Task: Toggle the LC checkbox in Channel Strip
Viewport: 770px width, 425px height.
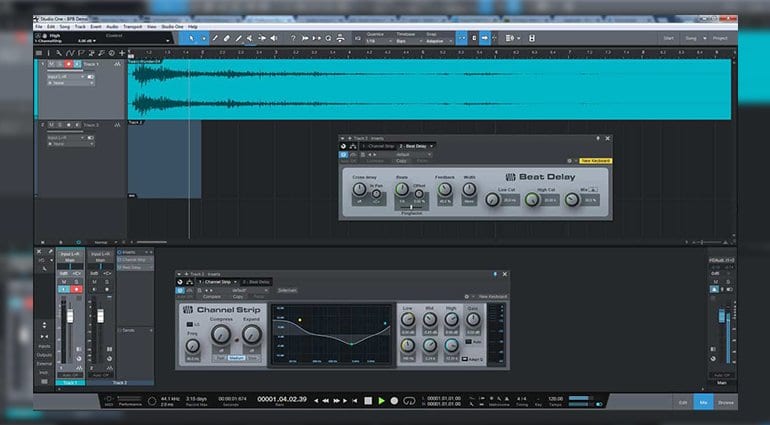Action: coord(190,324)
